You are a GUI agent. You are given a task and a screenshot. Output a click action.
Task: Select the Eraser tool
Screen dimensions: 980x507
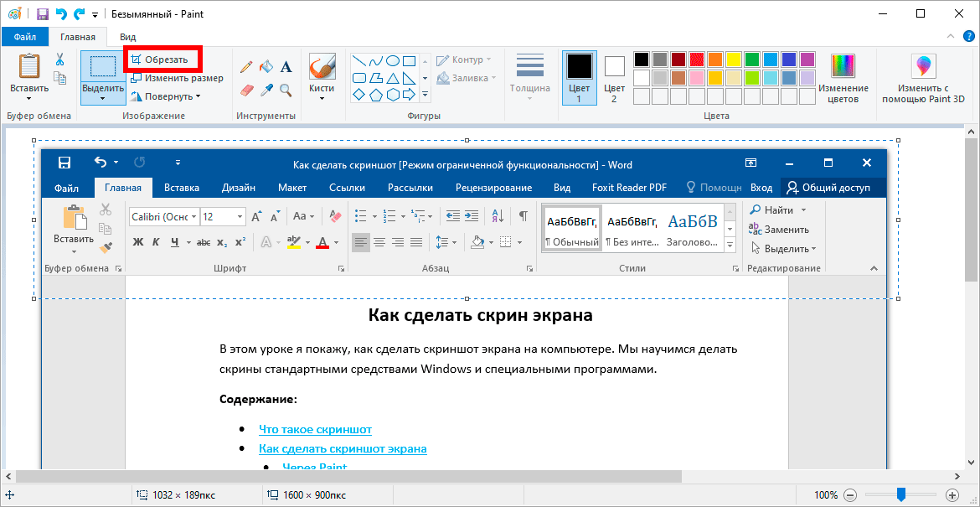coord(246,90)
